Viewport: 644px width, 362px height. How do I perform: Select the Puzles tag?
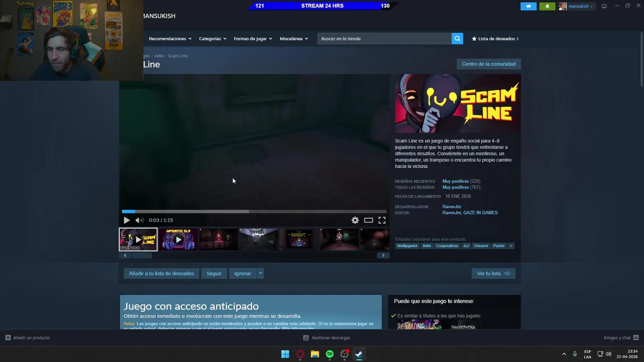pyautogui.click(x=499, y=246)
